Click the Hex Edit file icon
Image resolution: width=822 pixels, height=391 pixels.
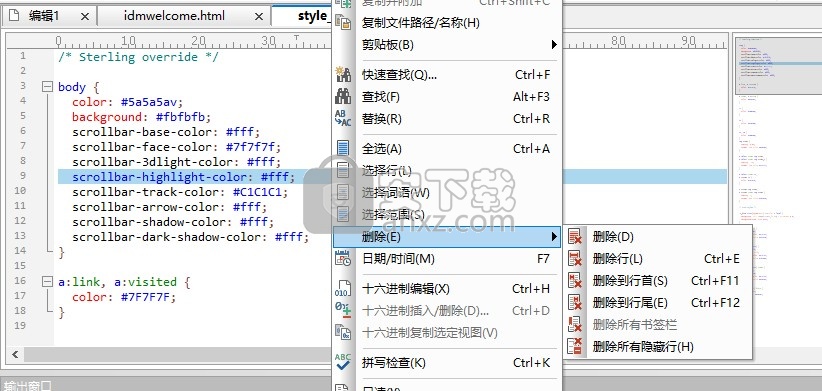pos(343,288)
